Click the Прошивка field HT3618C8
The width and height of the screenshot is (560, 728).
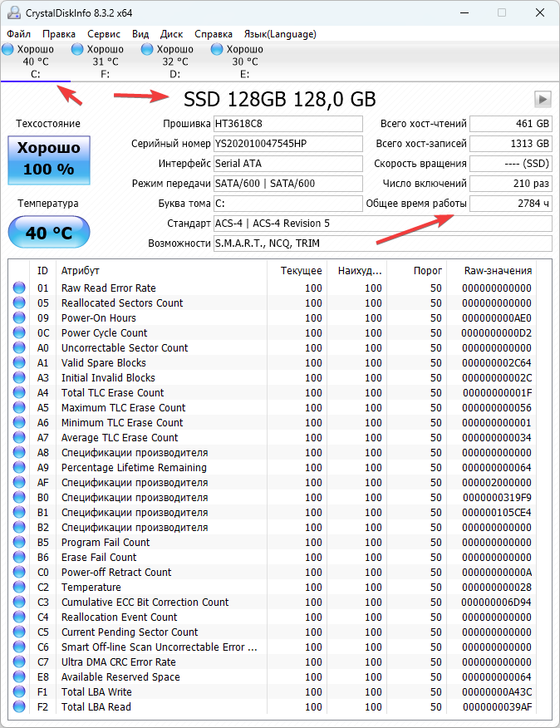(x=288, y=124)
